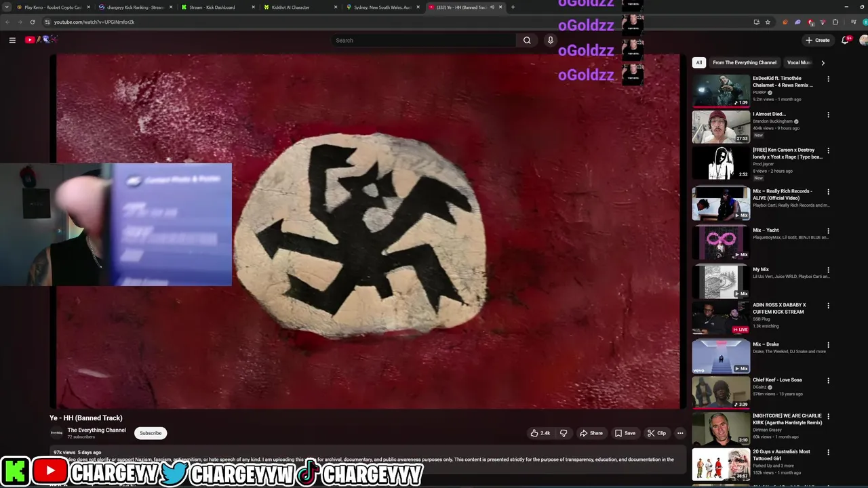Open the browser extensions puzzle icon
868x488 pixels.
point(835,22)
